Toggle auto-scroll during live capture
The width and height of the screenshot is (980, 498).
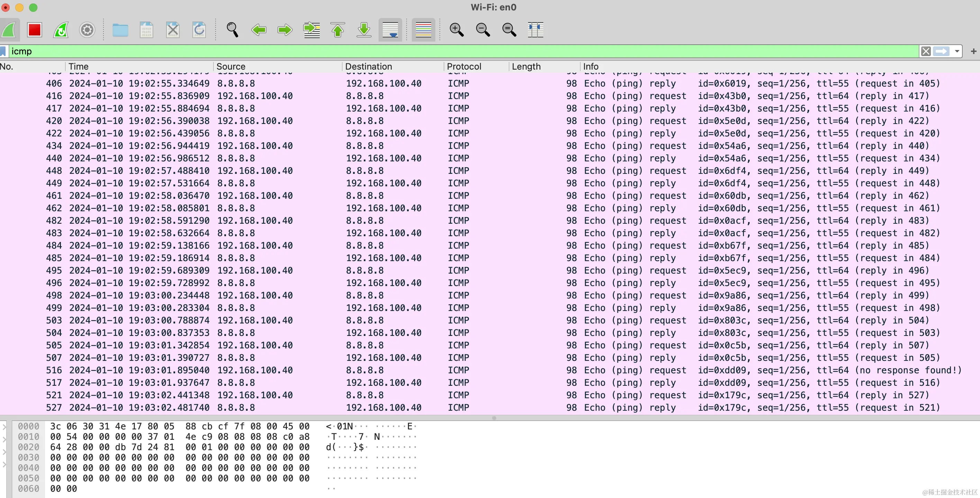(390, 30)
